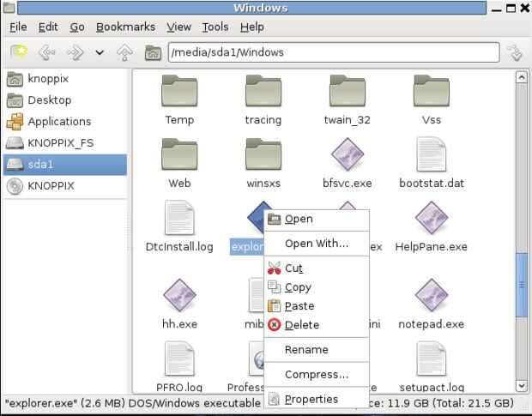
Task: Click the scrollbar up arrow
Action: [522, 78]
